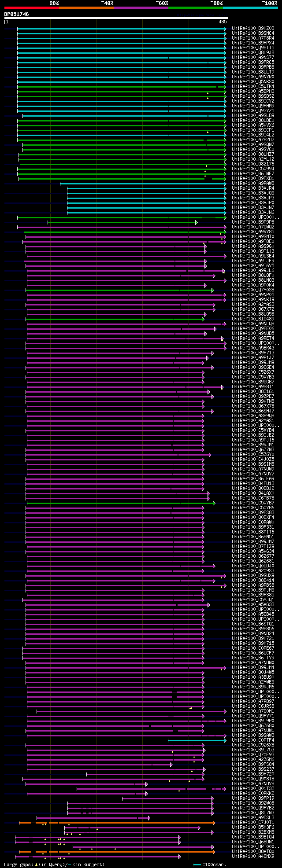Open the hit UniRef100_B9SMC4

tap(253, 33)
